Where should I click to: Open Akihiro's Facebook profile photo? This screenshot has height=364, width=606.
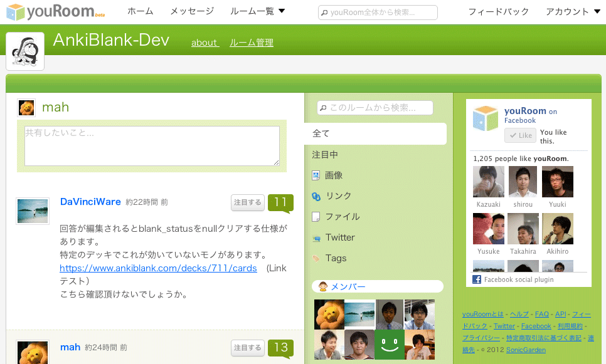coord(558,229)
